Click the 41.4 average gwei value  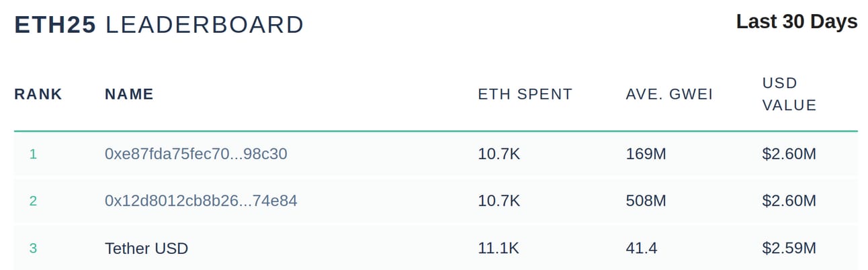642,248
